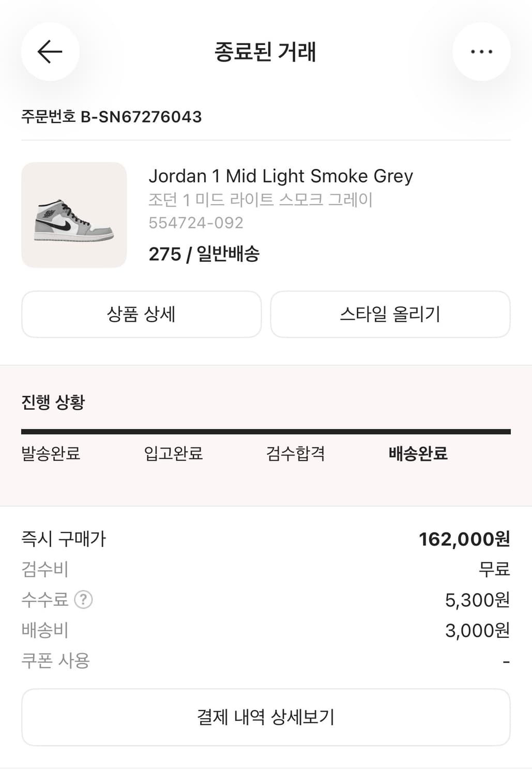The image size is (532, 776).
Task: Select the 발송완료 progress step
Action: [x=51, y=454]
